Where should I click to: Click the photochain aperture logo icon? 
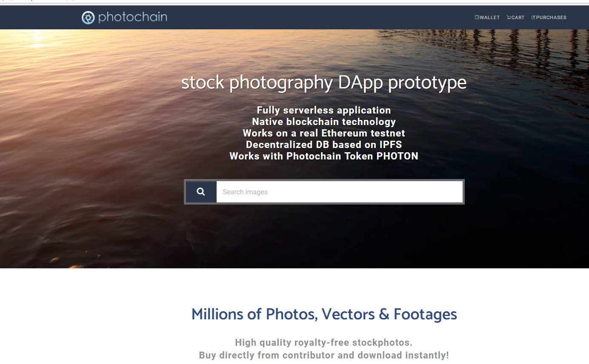click(88, 17)
